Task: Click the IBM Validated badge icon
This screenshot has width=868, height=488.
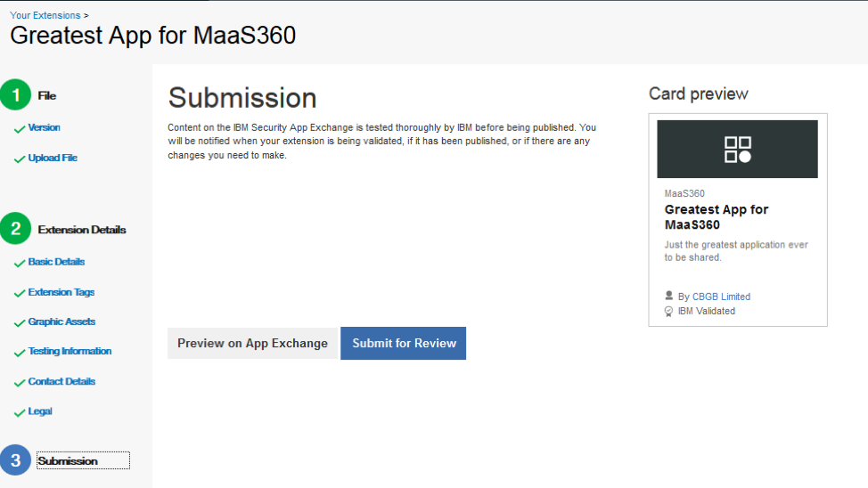Action: tap(669, 311)
